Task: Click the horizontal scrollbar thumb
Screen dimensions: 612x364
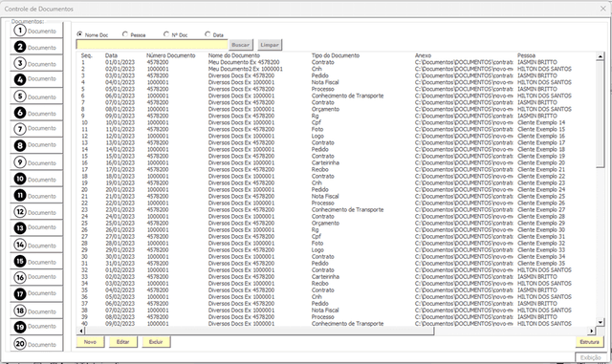Action: coord(259,331)
